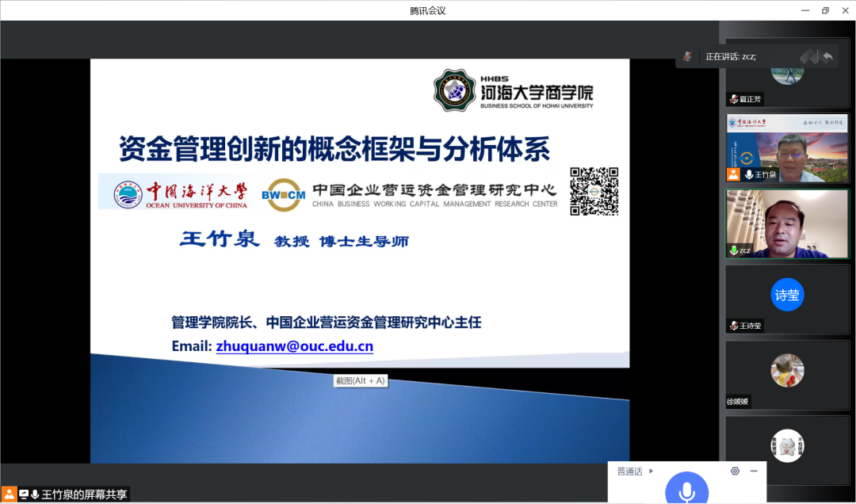Click the orange host icon on 王竹泉 video
Screen dimensions: 856x504
(x=733, y=174)
